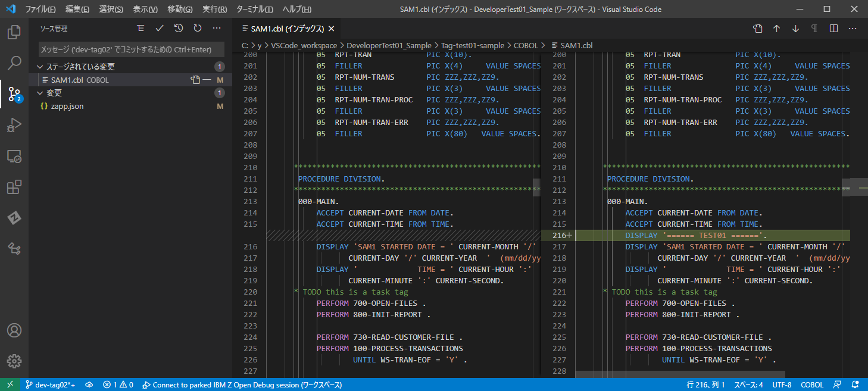Open source control more actions menu
Screen dimensions: 868x391
pos(217,28)
